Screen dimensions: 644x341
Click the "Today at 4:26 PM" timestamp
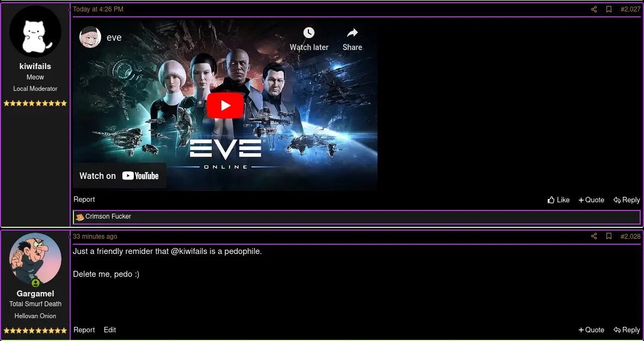(x=98, y=9)
